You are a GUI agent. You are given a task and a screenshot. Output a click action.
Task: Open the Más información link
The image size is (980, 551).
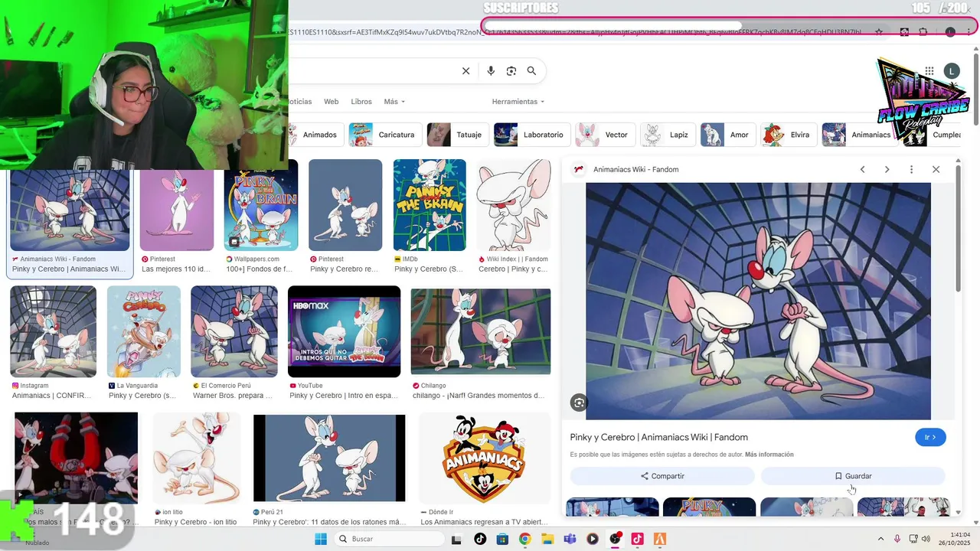[x=769, y=455]
